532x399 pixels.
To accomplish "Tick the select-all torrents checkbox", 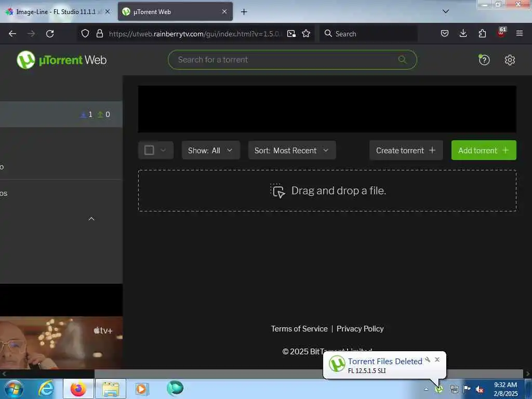I will tap(149, 150).
